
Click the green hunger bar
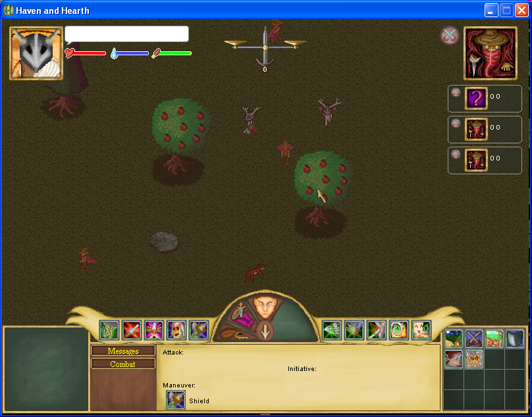point(172,53)
